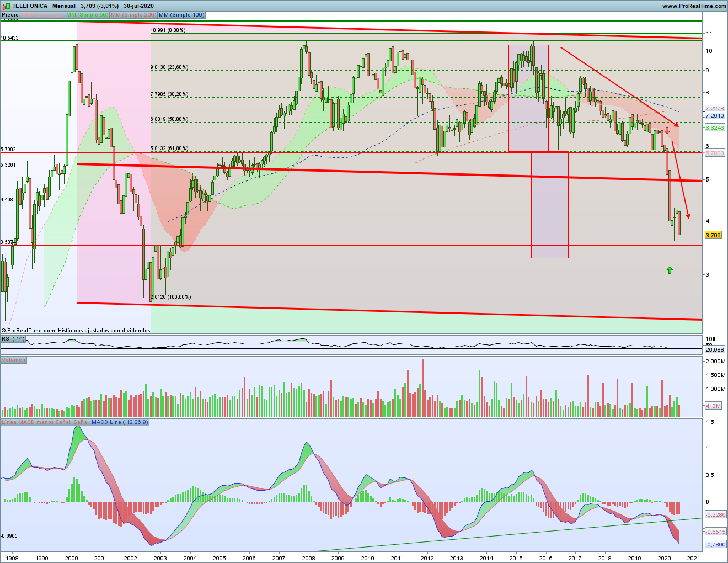The width and height of the screenshot is (728, 563).
Task: Open the www.ProRealTime.com link
Action: (694, 6)
